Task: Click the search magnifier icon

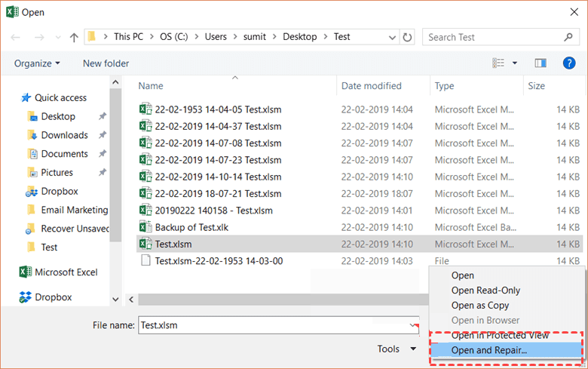Action: (x=568, y=37)
